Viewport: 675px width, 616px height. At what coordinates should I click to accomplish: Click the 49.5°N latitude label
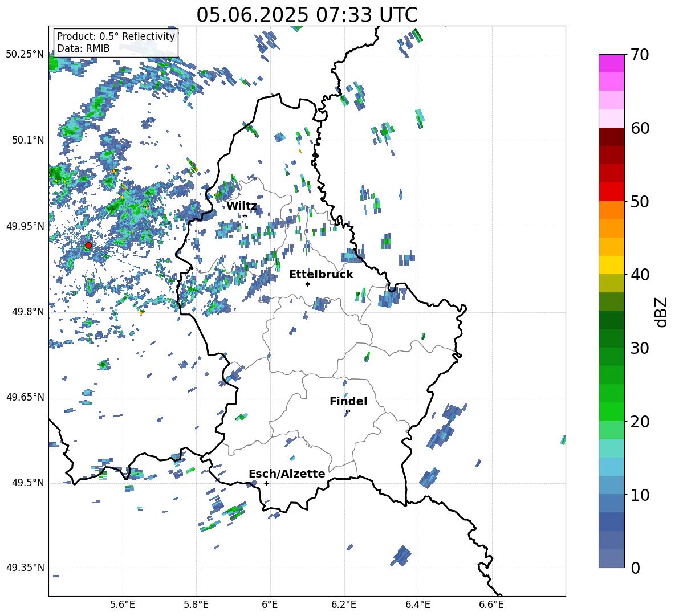pos(28,483)
